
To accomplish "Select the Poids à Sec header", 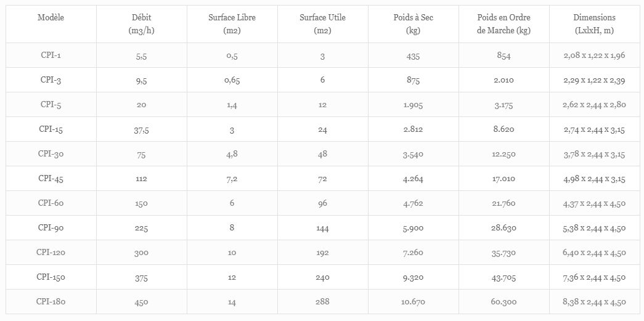I will [413, 24].
